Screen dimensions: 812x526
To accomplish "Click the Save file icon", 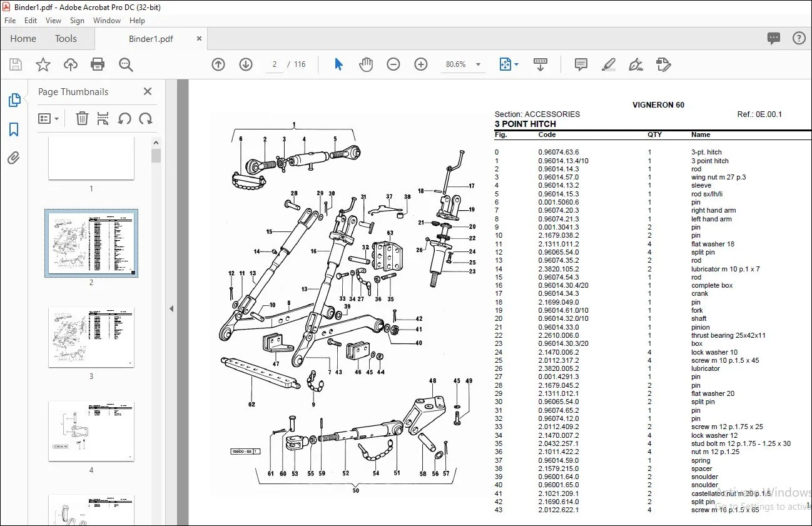I will [x=16, y=64].
